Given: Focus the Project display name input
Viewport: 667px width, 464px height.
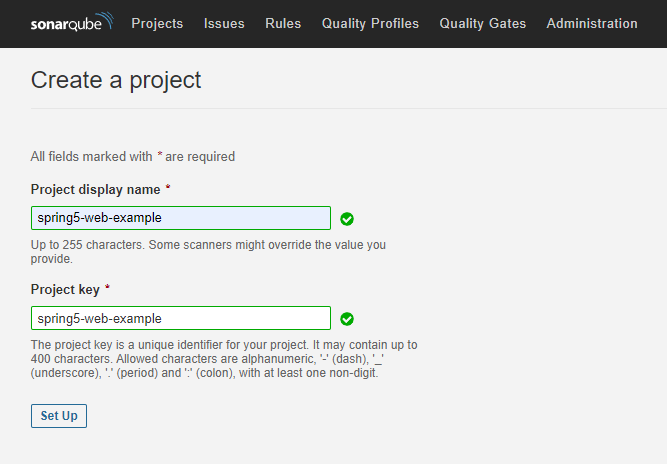Looking at the screenshot, I should (180, 218).
